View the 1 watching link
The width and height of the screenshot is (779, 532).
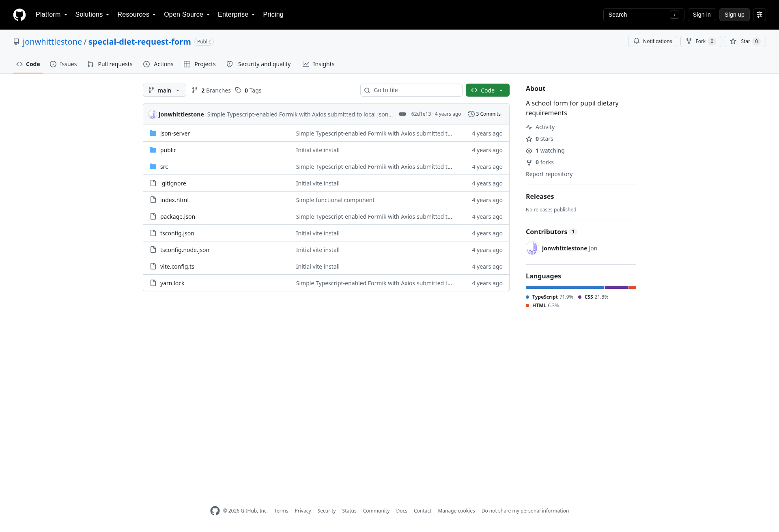pos(545,151)
